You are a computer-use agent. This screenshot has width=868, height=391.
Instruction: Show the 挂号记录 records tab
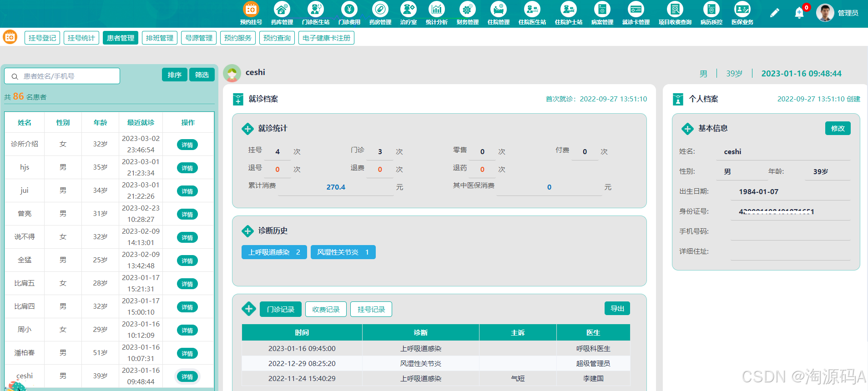371,309
